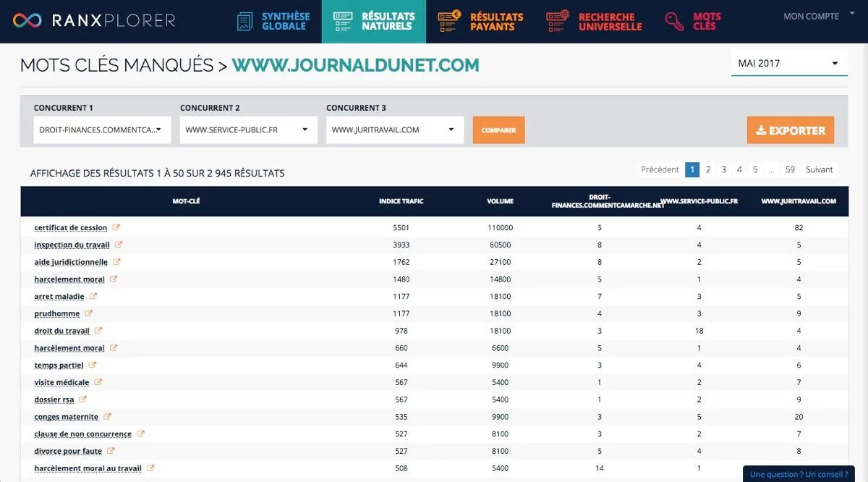The image size is (868, 482).
Task: Click the Résultats Payants euro icon
Action: (448, 21)
